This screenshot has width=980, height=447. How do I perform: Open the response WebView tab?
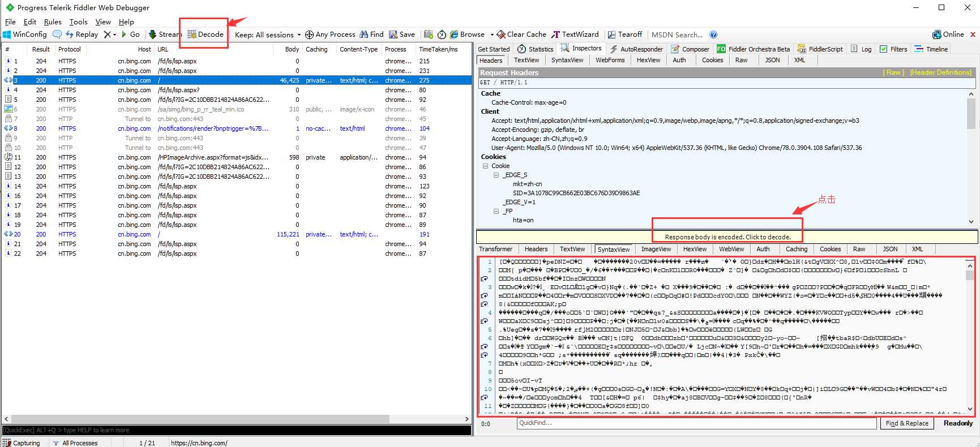click(x=731, y=249)
